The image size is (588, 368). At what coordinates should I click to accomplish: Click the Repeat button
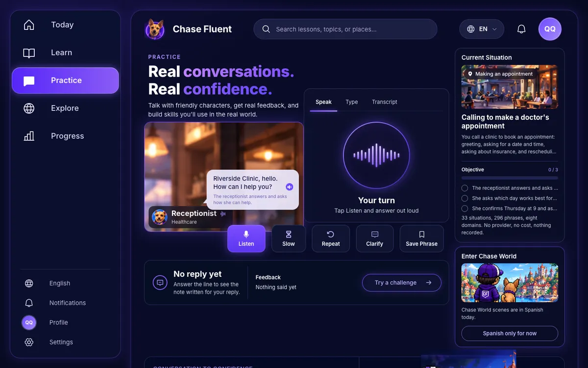coord(331,238)
